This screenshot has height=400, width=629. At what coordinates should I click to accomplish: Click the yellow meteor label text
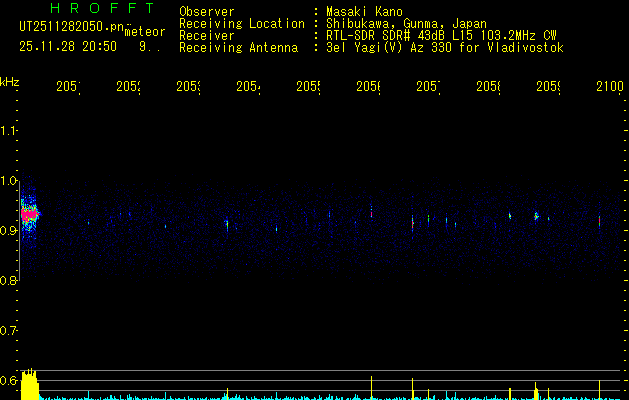(x=145, y=32)
